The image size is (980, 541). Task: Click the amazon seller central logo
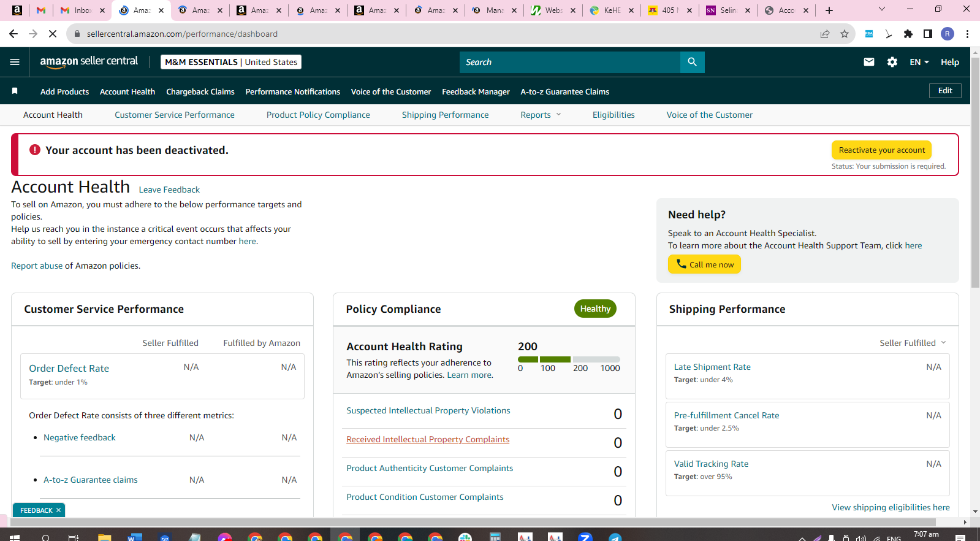[x=89, y=61]
